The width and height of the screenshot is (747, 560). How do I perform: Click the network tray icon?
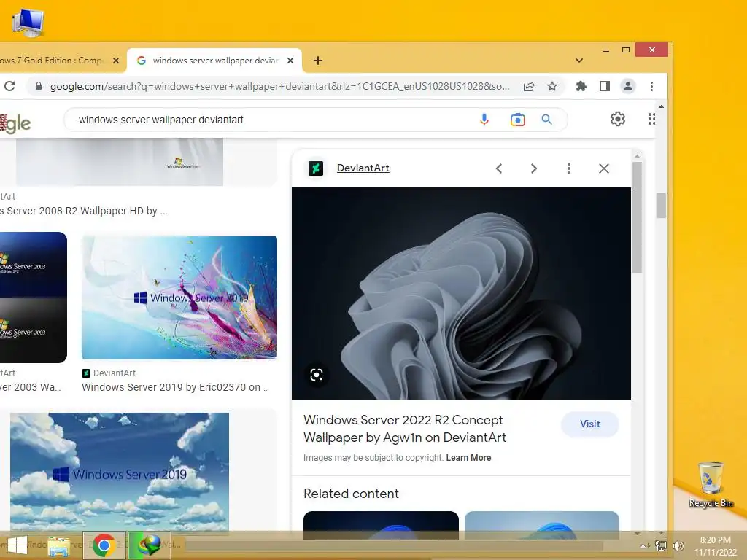tap(661, 545)
